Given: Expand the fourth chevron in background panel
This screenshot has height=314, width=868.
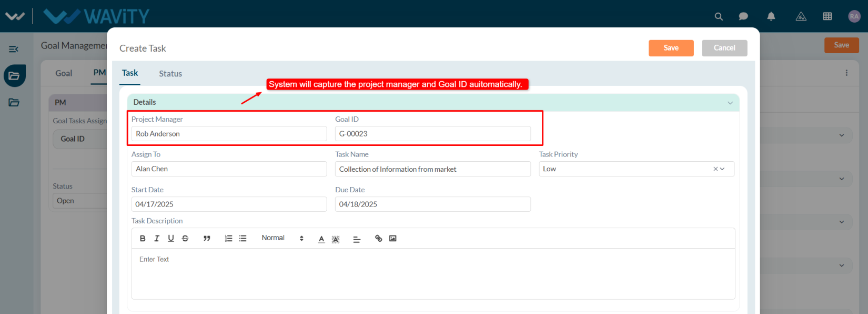Looking at the screenshot, I should (842, 266).
